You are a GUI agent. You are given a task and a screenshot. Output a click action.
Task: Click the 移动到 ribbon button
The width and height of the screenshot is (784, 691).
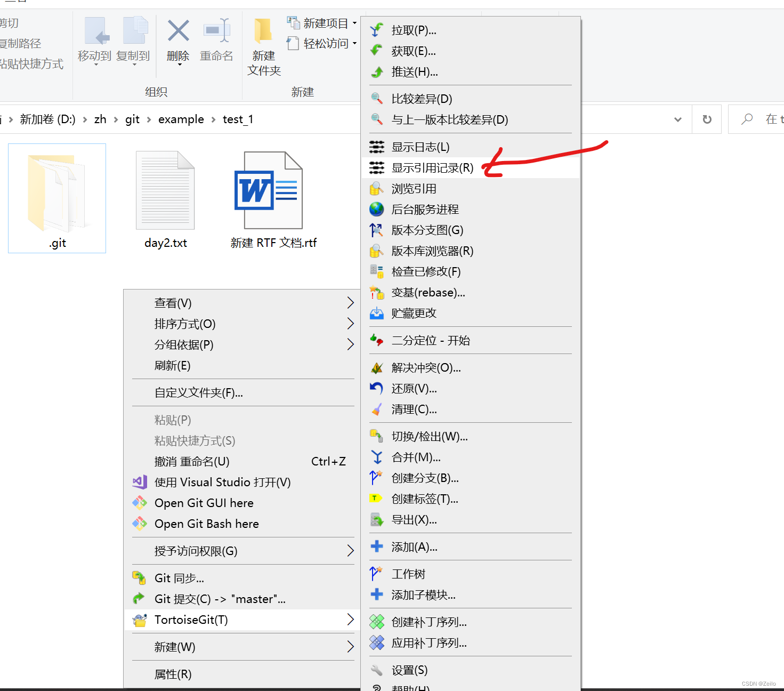(x=95, y=42)
